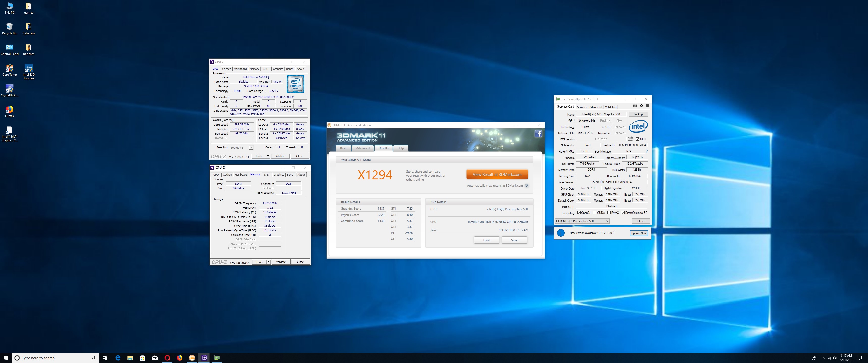Click the volume icon in system tray

coord(836,358)
